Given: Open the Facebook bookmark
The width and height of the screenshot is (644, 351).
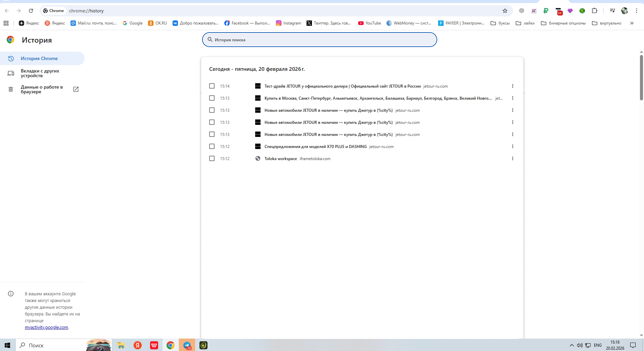Looking at the screenshot, I should click(x=247, y=23).
